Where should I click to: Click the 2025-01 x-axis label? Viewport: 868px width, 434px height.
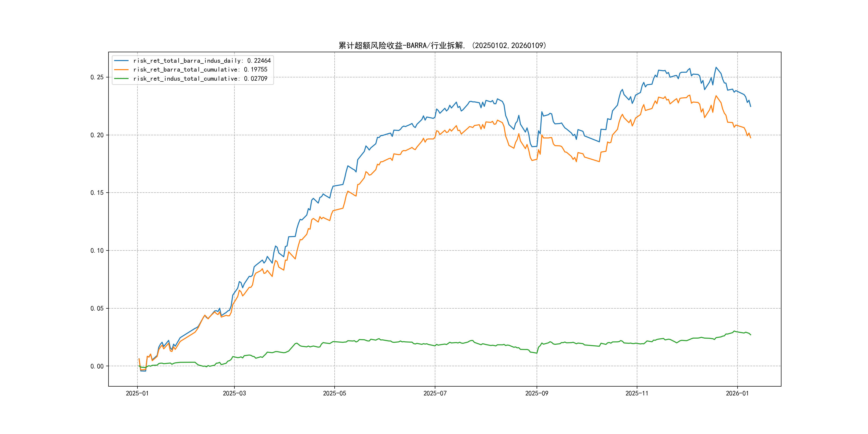[x=137, y=393]
